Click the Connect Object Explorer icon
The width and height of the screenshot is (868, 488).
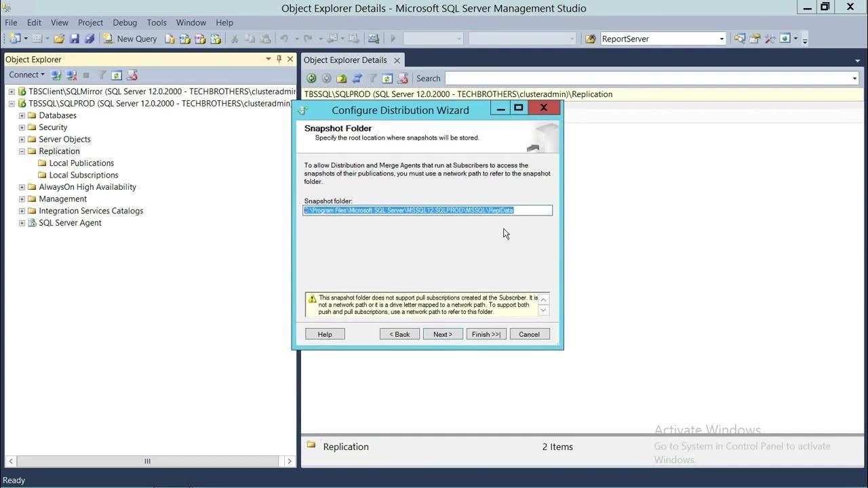56,75
